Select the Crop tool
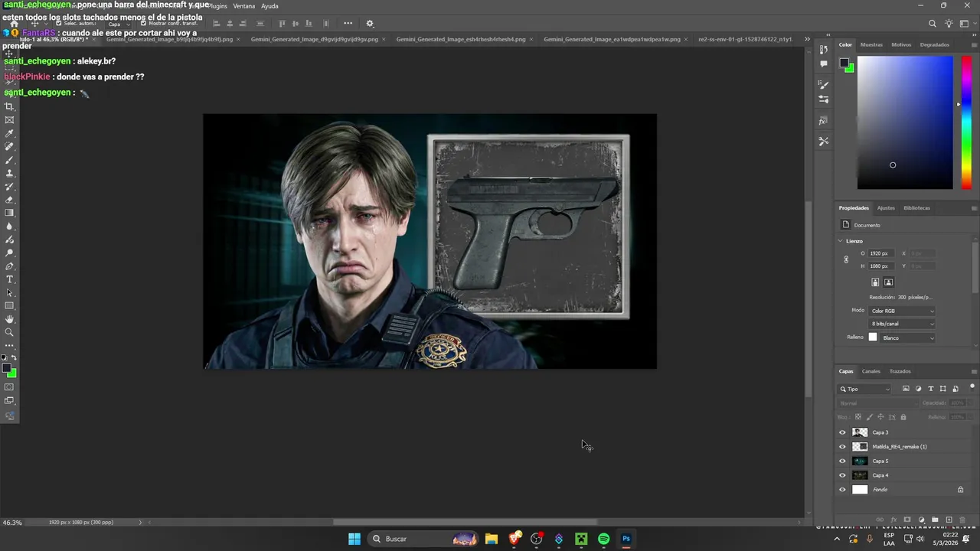Screen dimensions: 980x551 pos(9,106)
